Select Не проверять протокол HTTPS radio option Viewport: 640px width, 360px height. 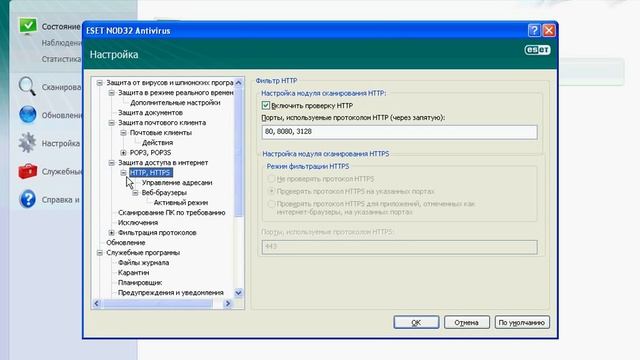(x=271, y=179)
